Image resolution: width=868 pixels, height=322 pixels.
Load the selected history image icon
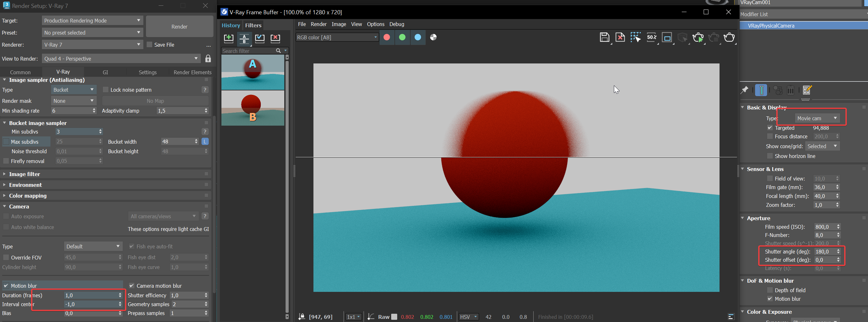pos(260,38)
